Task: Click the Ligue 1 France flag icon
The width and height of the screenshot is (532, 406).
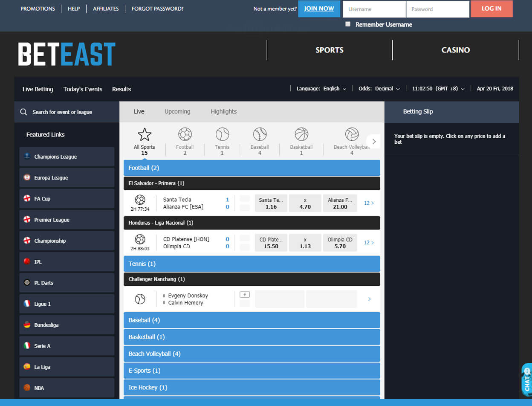Action: pyautogui.click(x=27, y=304)
